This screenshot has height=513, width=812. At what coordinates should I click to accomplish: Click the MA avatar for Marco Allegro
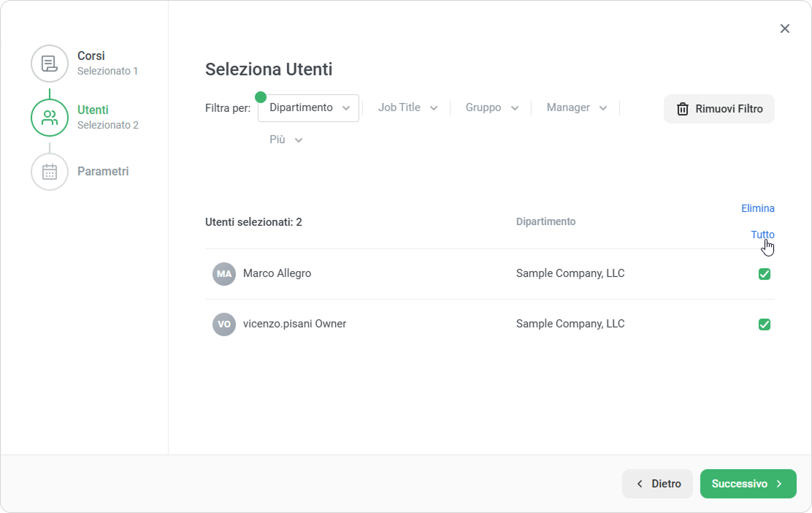point(224,274)
